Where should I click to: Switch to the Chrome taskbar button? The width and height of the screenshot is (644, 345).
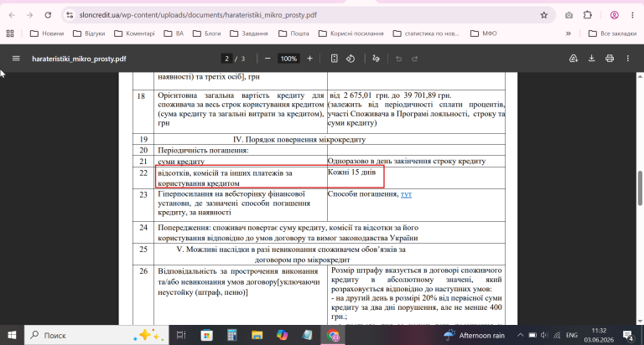(333, 335)
